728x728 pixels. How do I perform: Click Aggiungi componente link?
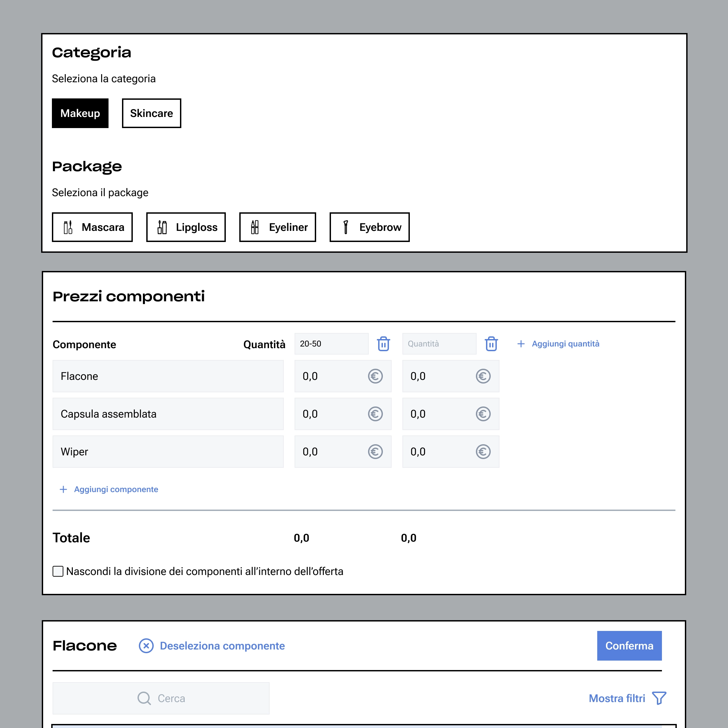116,489
